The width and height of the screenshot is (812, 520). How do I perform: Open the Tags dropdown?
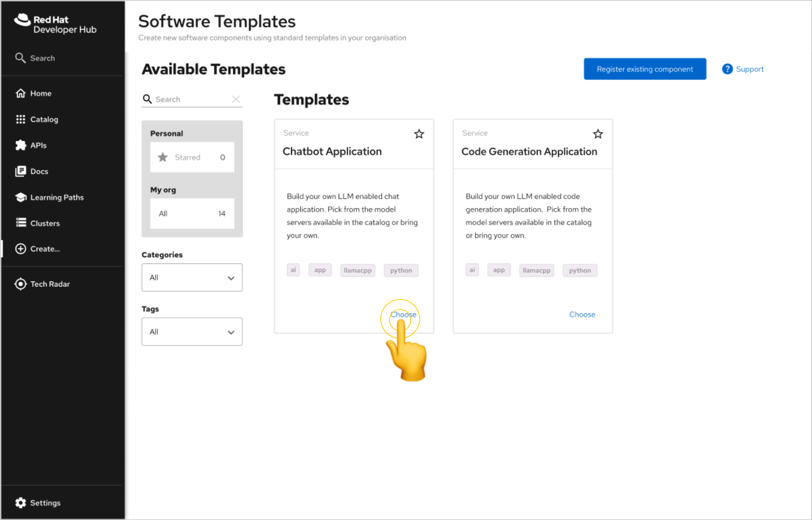point(192,332)
